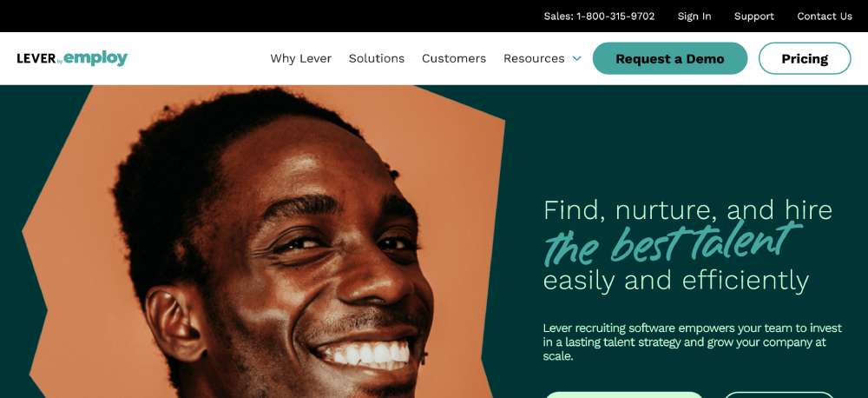Viewport: 868px width, 398px height.
Task: Click the smiling man hero image
Action: pos(264,242)
